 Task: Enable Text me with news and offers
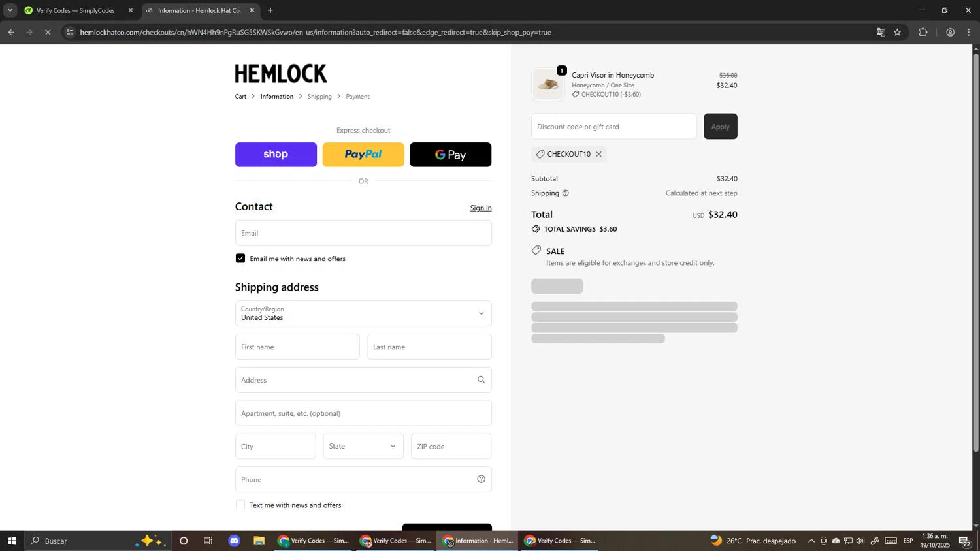click(x=240, y=505)
